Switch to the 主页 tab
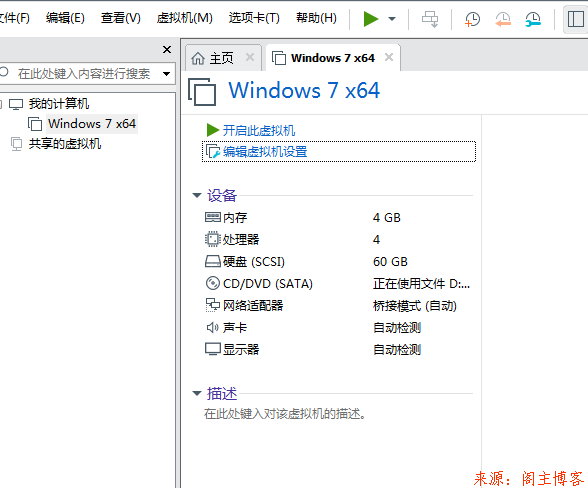Screen dimensions: 588x488 [x=221, y=58]
